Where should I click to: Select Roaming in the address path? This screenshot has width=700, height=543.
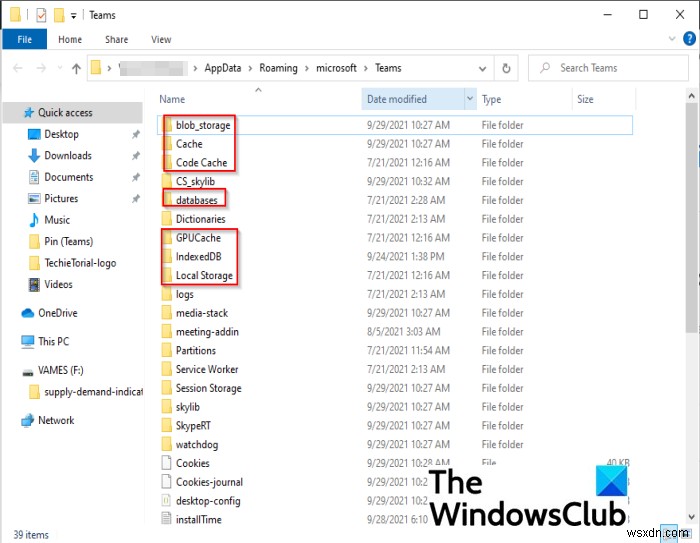pos(278,68)
